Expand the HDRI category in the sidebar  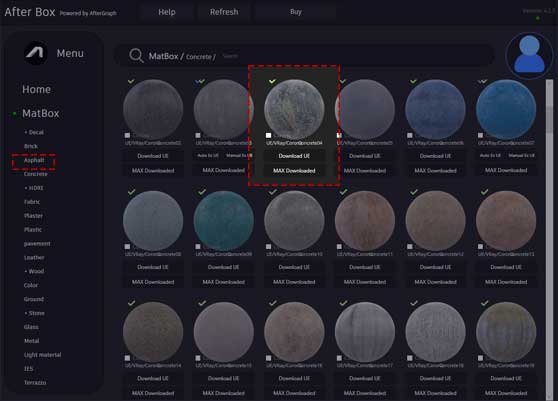pos(34,188)
